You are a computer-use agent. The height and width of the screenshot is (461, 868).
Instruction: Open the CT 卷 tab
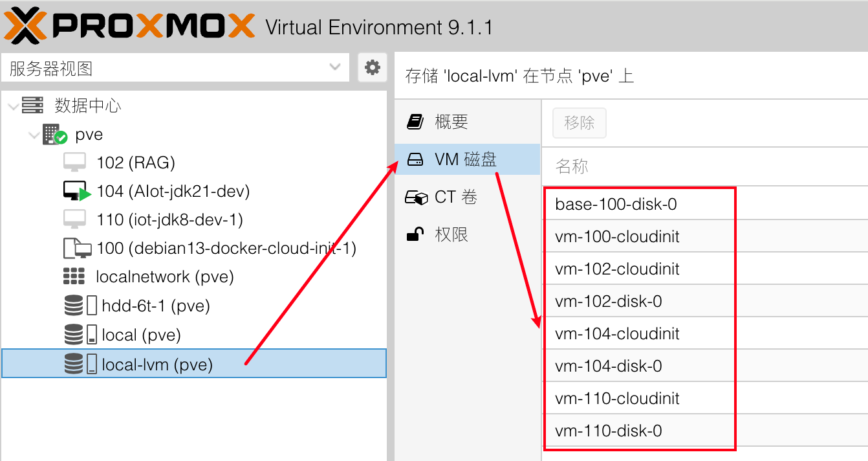(x=455, y=197)
